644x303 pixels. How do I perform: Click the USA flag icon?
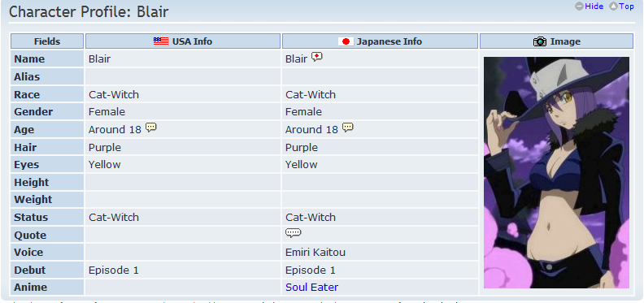click(x=161, y=41)
